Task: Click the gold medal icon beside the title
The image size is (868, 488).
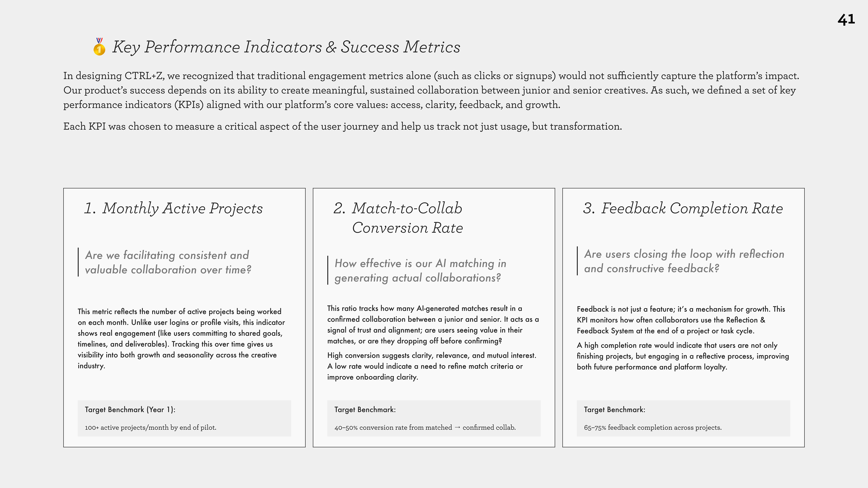Action: [x=99, y=47]
